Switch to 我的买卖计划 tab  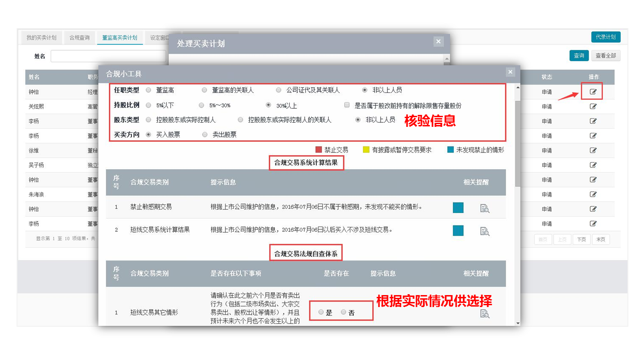(41, 38)
